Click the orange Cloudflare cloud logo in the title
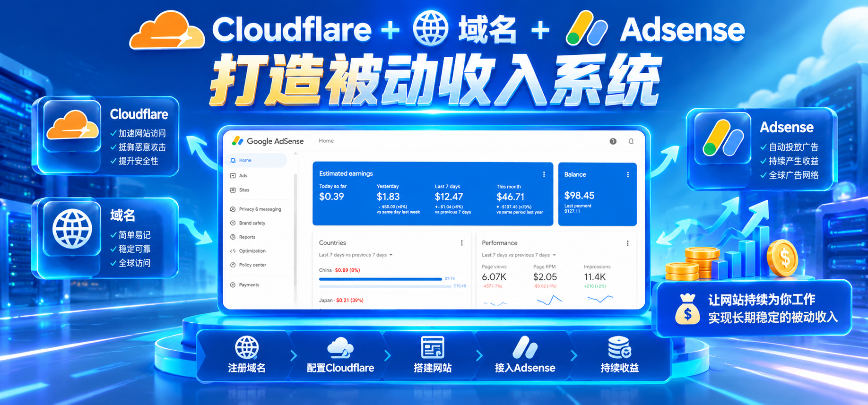Screen dimensions: 868x405 [x=167, y=30]
